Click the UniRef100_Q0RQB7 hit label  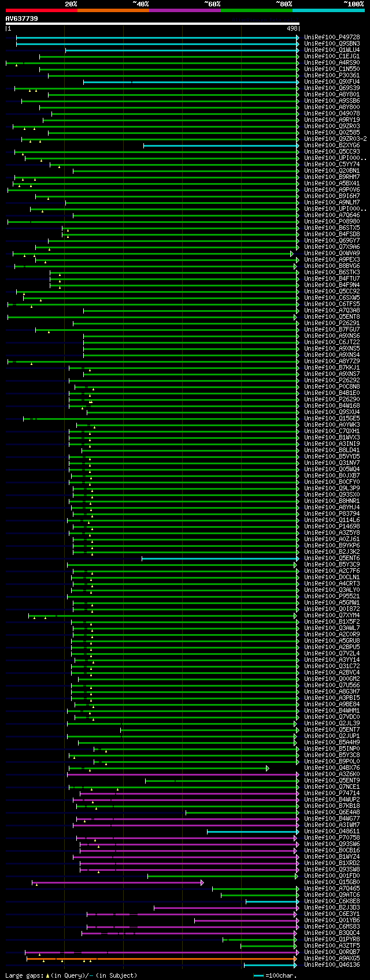(x=332, y=952)
